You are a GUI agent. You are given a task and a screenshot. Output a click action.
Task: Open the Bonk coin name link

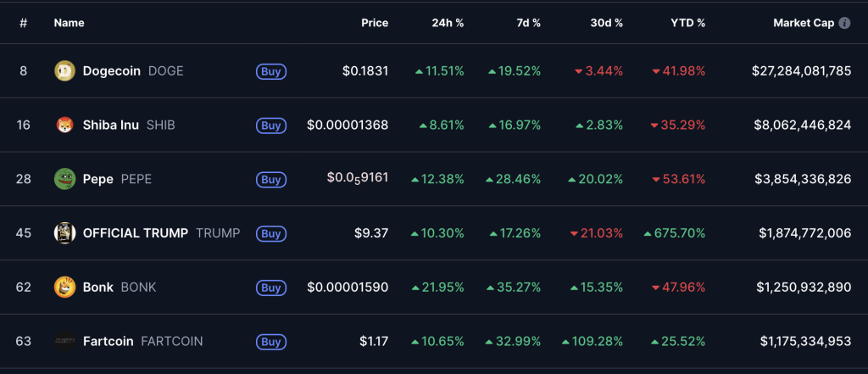[x=98, y=287]
